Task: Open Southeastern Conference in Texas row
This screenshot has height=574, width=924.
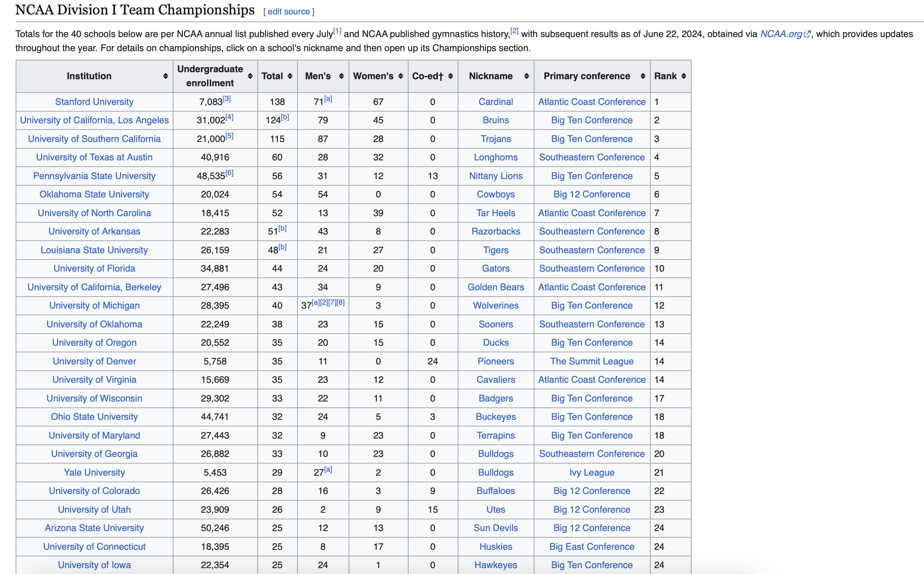Action: click(592, 157)
